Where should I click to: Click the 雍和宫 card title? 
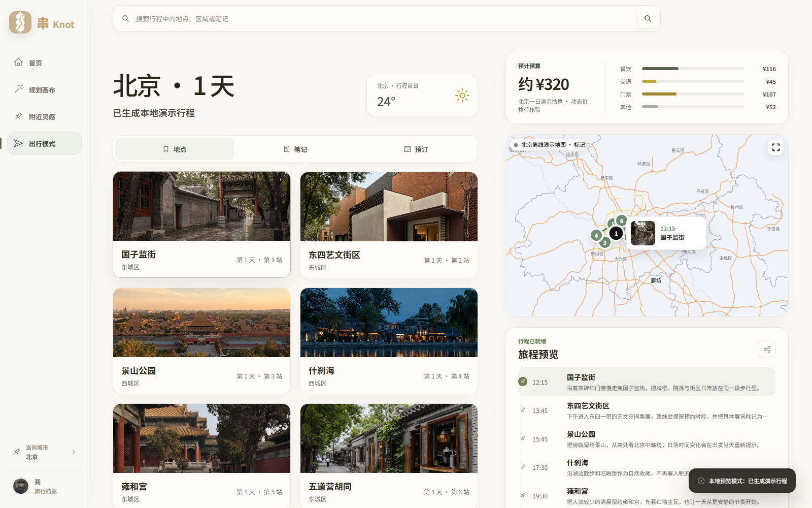[x=134, y=487]
